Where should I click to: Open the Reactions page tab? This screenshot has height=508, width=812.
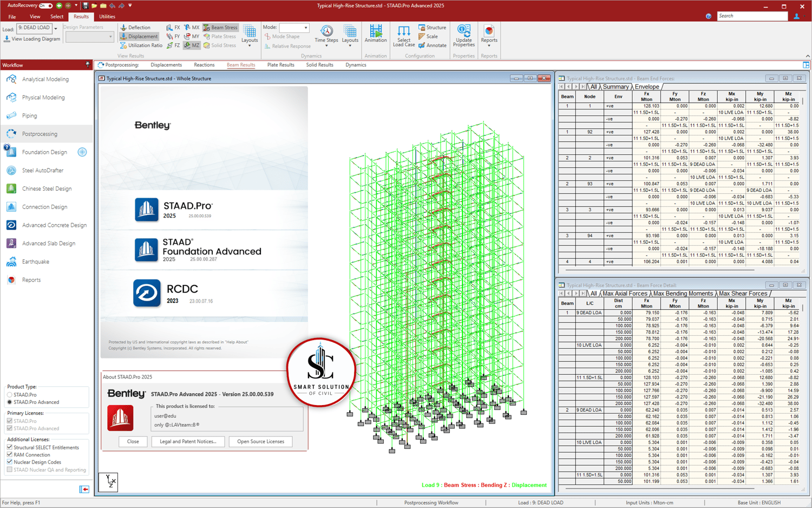204,65
